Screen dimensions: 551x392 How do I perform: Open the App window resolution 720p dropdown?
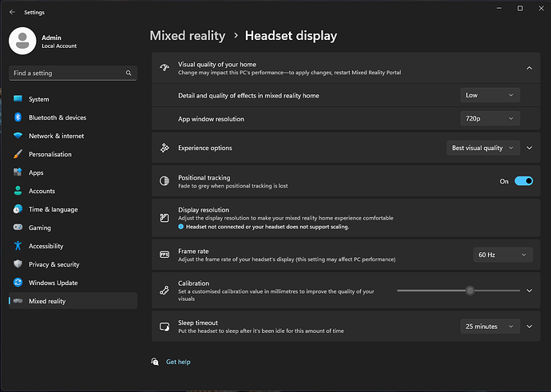pyautogui.click(x=490, y=119)
